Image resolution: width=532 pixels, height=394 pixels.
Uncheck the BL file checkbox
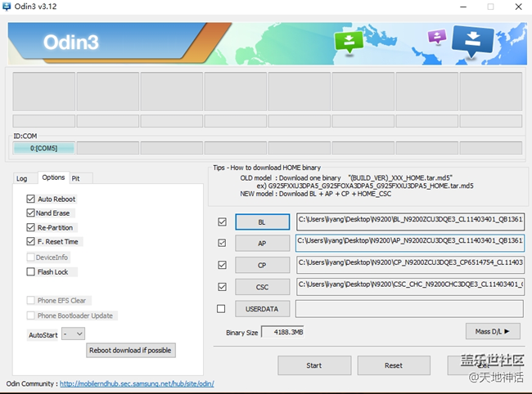click(x=223, y=222)
